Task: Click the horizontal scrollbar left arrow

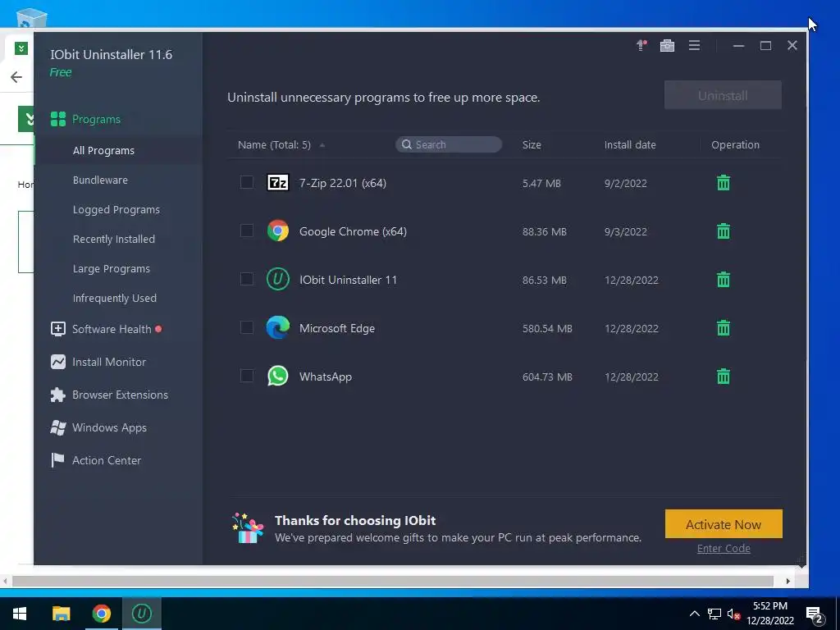Action: 6,582
